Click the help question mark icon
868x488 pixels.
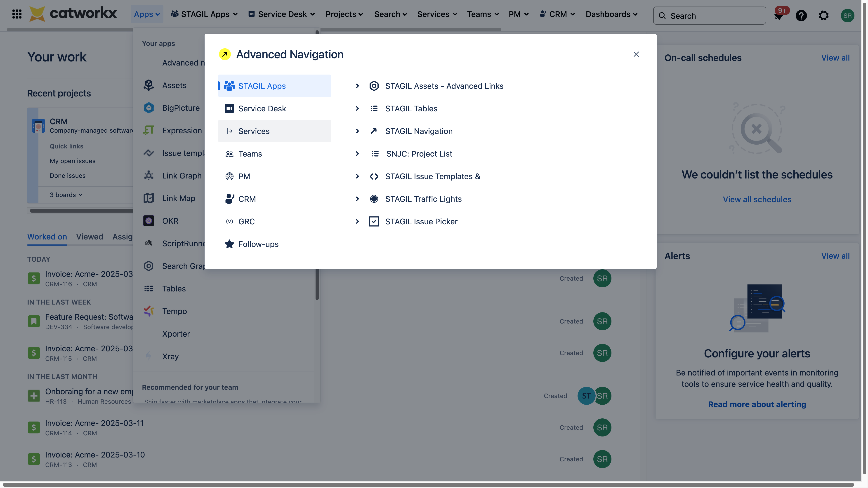tap(801, 16)
